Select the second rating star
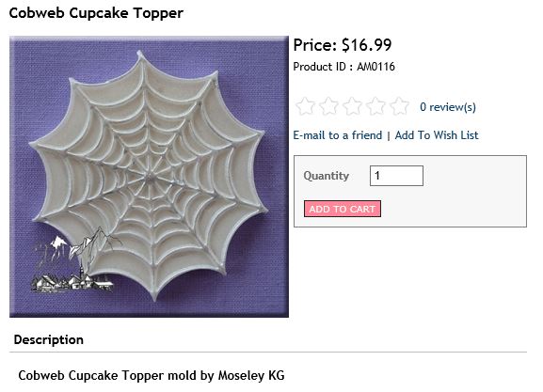 (328, 106)
